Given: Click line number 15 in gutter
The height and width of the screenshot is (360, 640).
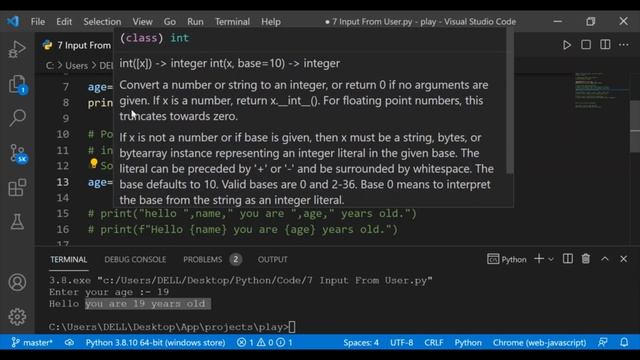Looking at the screenshot, I should tap(62, 213).
